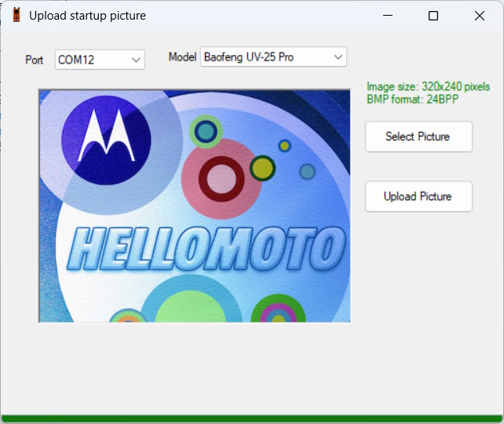Minimize the Upload startup picture window

click(386, 16)
